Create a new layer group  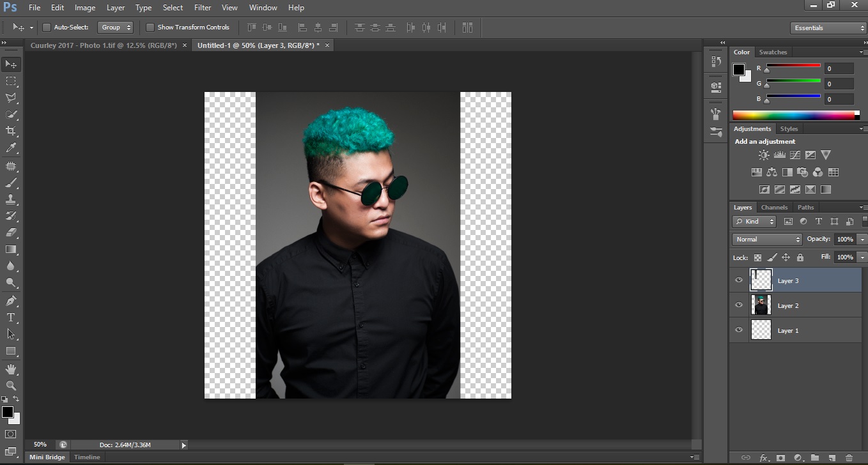(814, 458)
